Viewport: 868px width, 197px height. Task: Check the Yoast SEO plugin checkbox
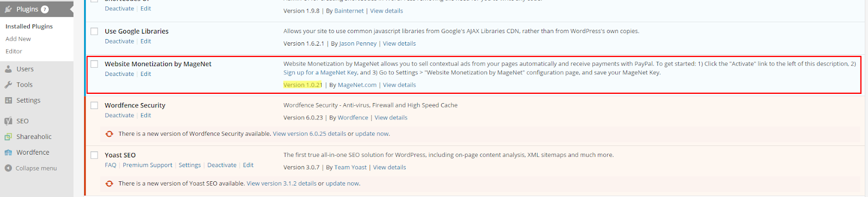point(94,155)
